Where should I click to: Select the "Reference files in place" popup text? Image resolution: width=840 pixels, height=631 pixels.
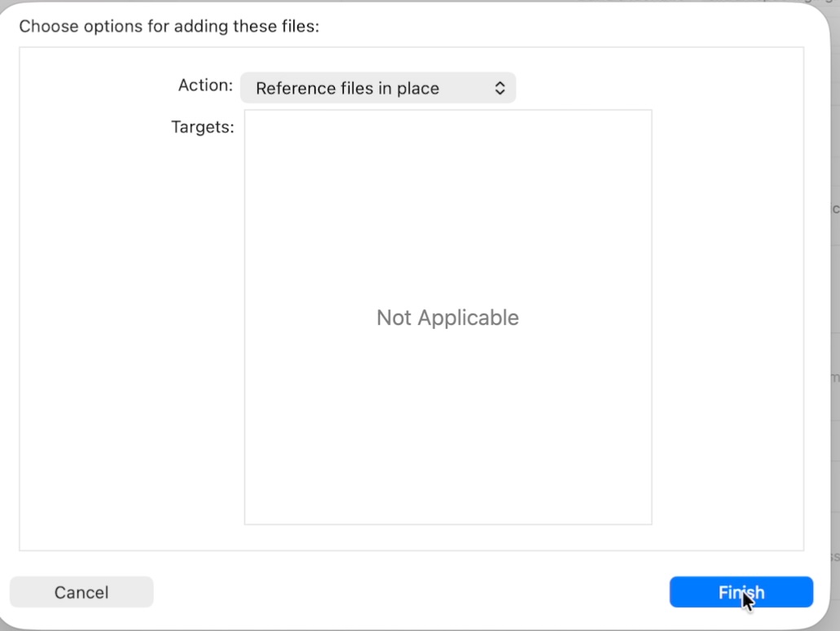click(347, 89)
